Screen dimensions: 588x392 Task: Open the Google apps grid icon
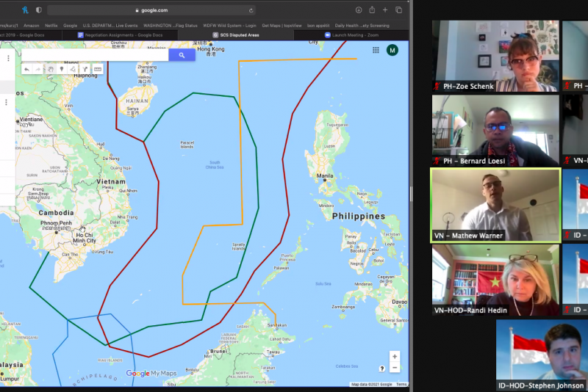click(x=376, y=50)
